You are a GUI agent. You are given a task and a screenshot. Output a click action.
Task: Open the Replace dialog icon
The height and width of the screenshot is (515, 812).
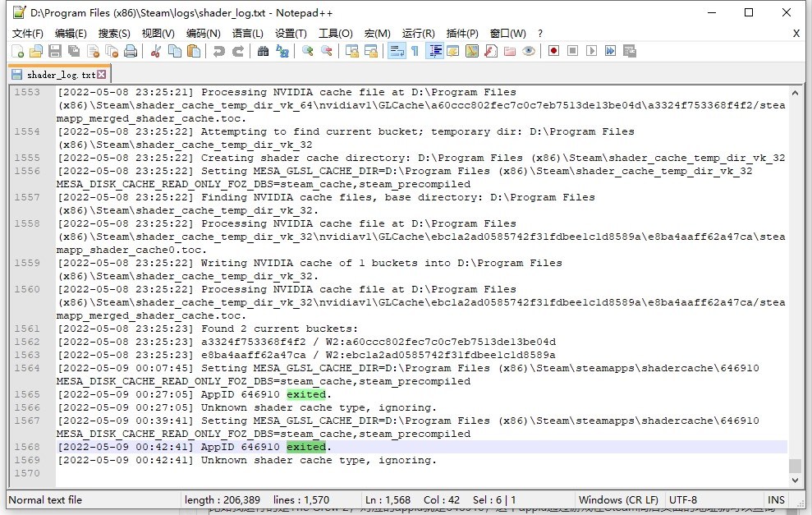(282, 51)
